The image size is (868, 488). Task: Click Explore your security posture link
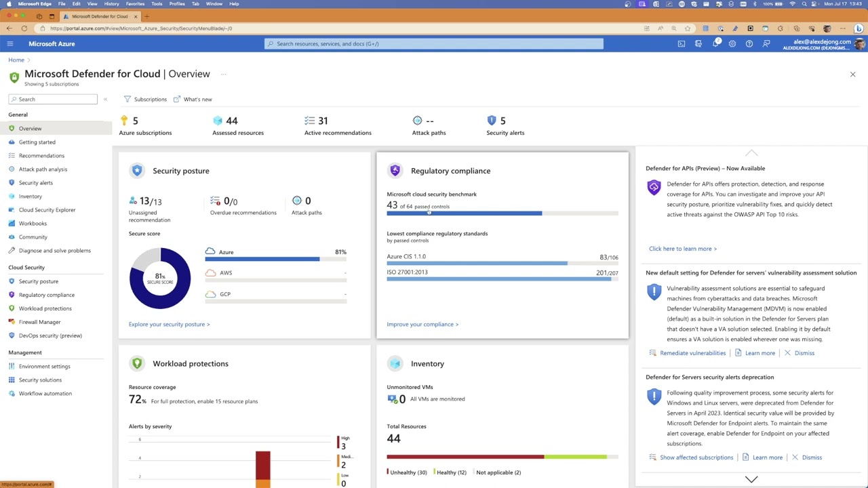(169, 324)
